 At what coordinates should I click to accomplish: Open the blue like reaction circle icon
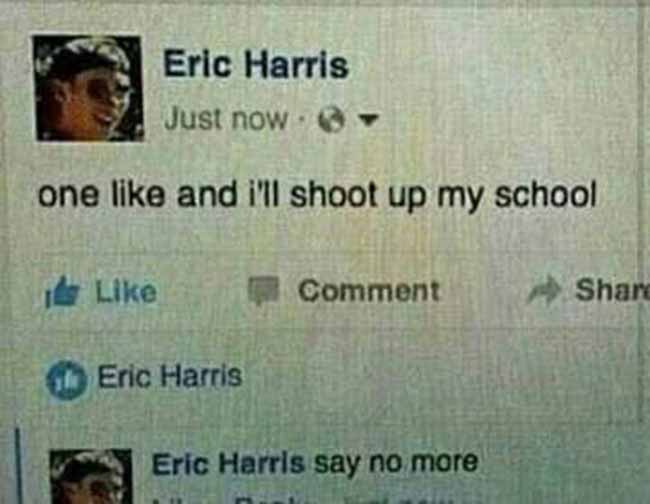pyautogui.click(x=66, y=380)
